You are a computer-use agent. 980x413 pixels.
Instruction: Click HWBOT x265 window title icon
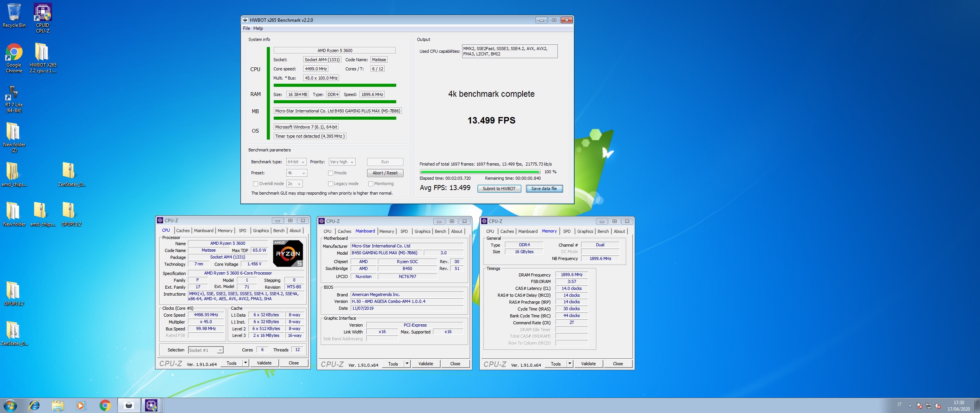pos(245,20)
